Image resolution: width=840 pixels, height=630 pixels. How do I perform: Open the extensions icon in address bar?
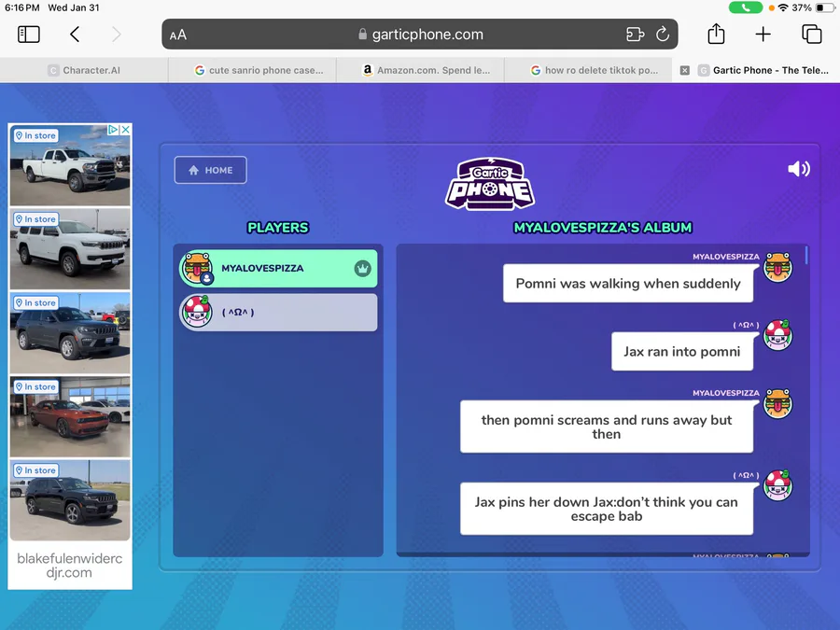[635, 35]
